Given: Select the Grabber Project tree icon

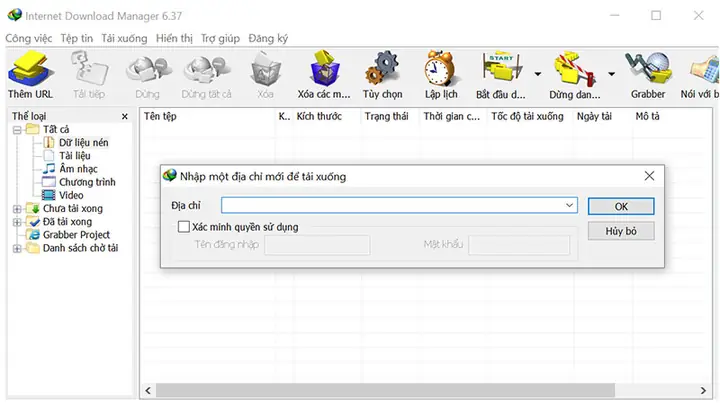Looking at the screenshot, I should pos(34,235).
